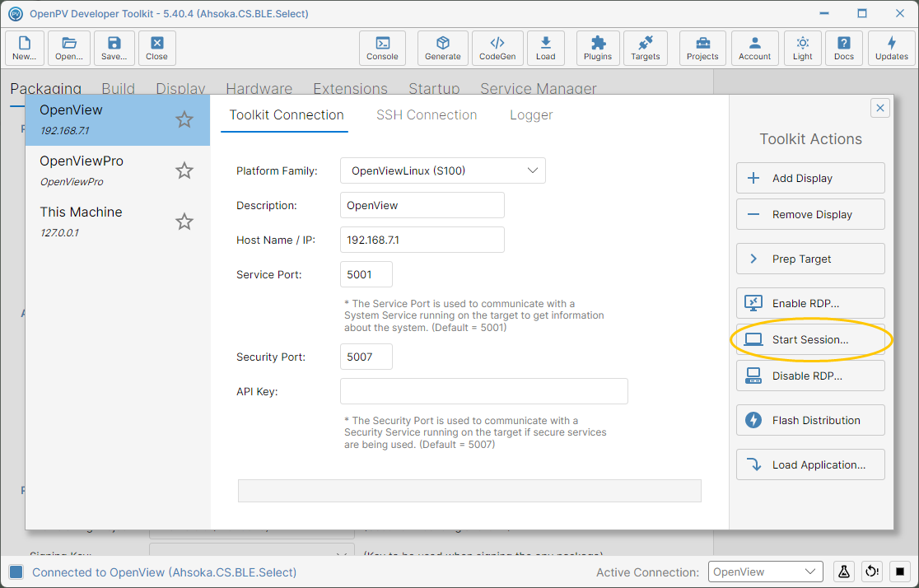Expand the Platform Family dropdown
Image resolution: width=919 pixels, height=588 pixels.
(x=442, y=170)
